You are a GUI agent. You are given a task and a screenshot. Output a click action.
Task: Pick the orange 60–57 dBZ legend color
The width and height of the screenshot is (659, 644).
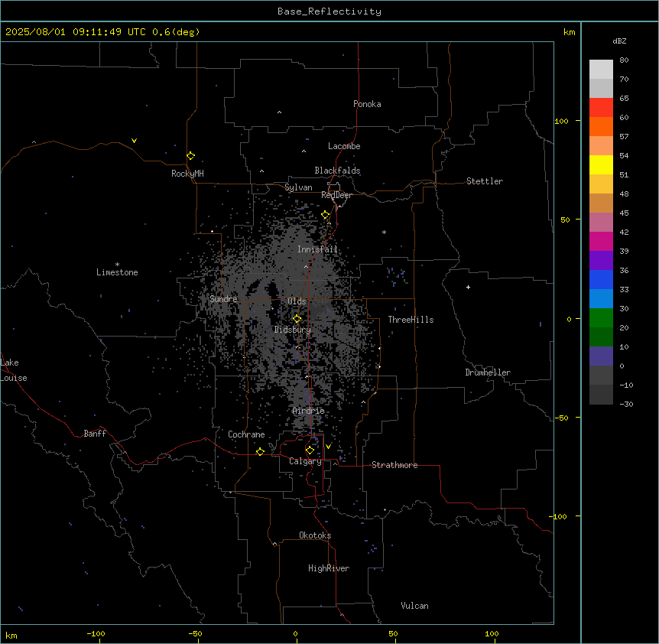coord(601,127)
